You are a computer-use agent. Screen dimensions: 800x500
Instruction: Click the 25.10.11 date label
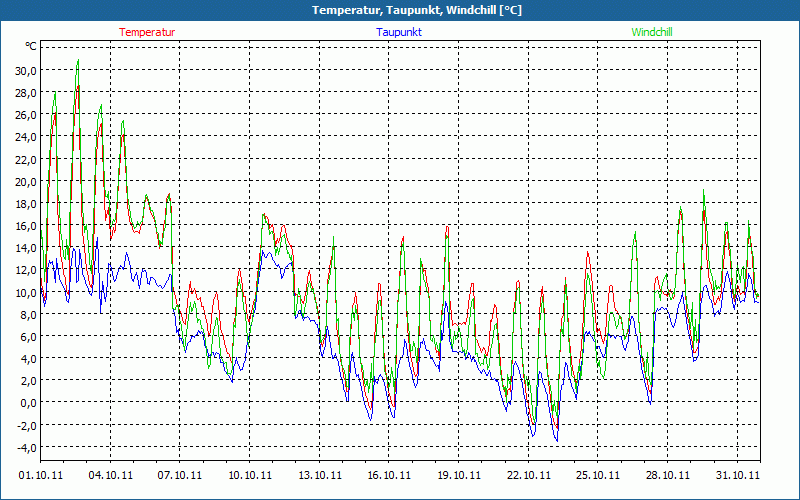click(598, 476)
